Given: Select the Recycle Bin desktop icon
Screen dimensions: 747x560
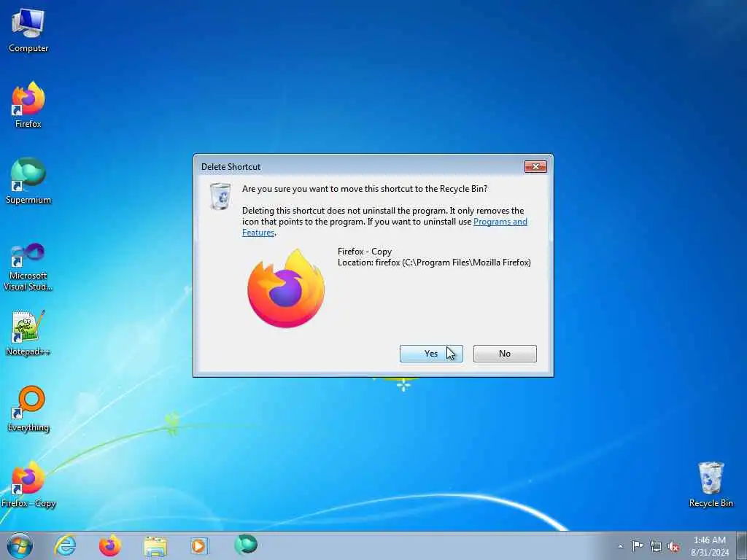Looking at the screenshot, I should [x=711, y=484].
